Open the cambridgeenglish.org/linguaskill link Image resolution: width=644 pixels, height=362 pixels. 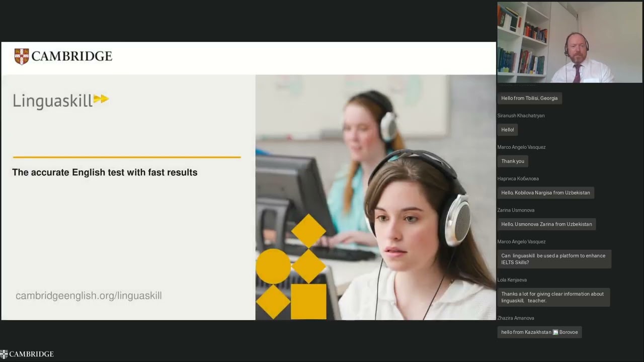coord(89,296)
